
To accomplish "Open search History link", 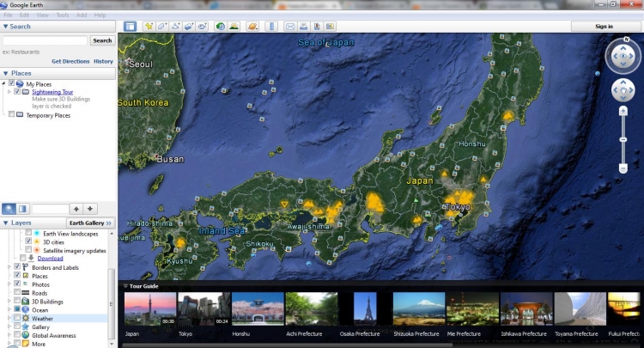I will pos(103,61).
